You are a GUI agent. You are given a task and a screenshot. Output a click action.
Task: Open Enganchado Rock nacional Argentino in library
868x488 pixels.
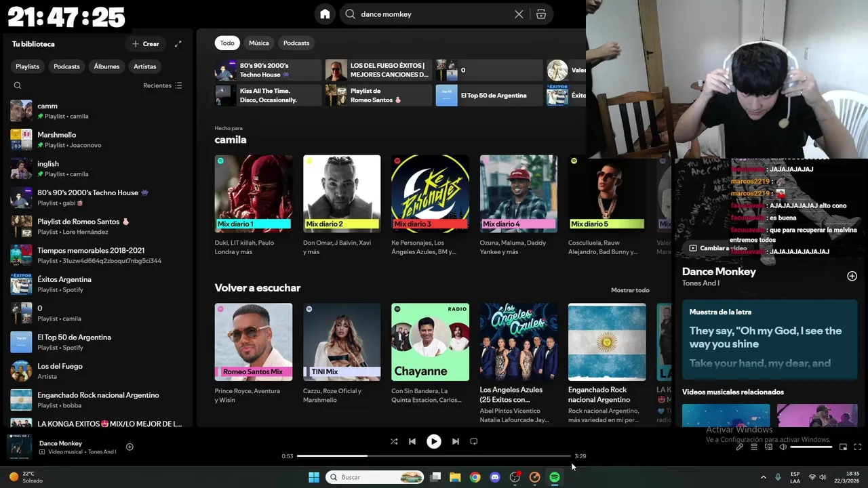pyautogui.click(x=97, y=400)
